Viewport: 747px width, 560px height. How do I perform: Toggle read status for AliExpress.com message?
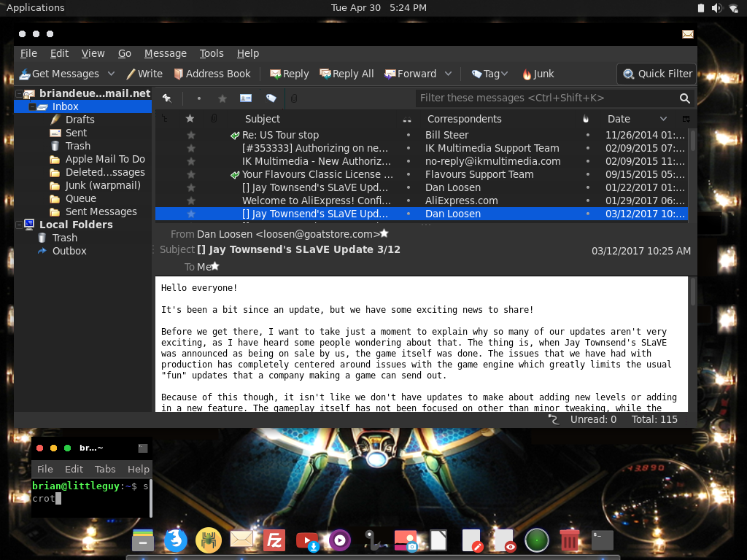[x=409, y=201]
